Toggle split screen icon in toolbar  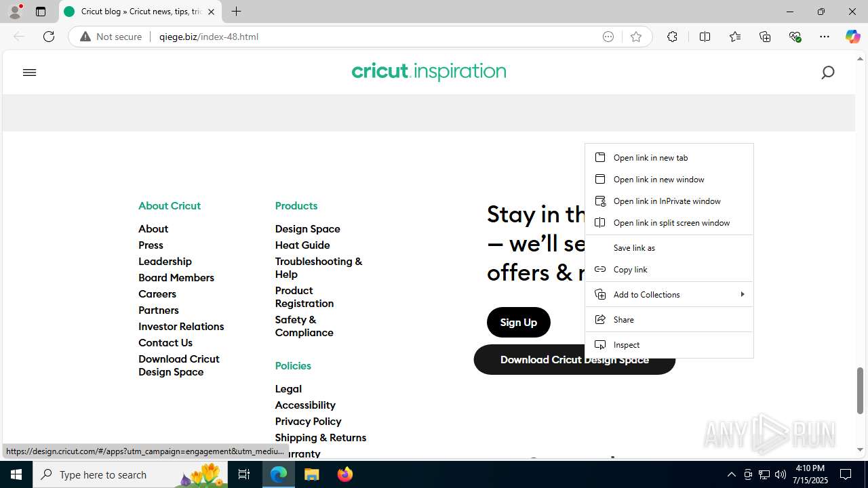705,37
